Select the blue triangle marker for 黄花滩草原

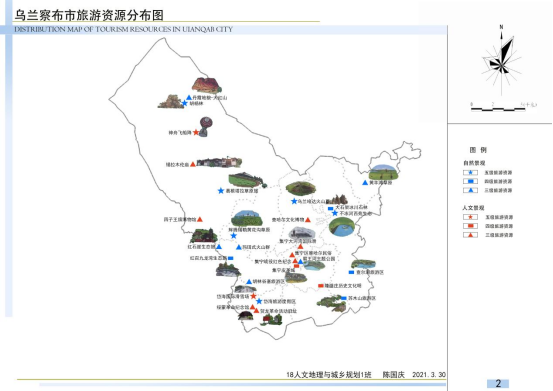point(365,183)
